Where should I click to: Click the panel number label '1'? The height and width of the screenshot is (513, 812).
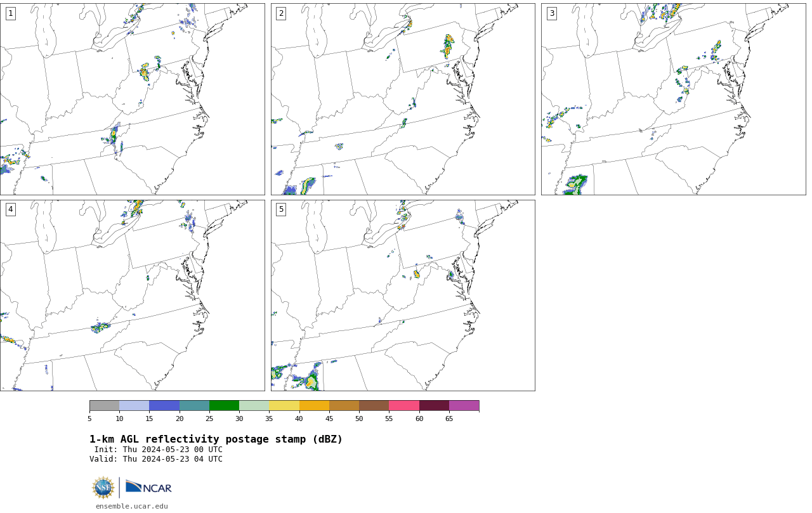[x=11, y=13]
